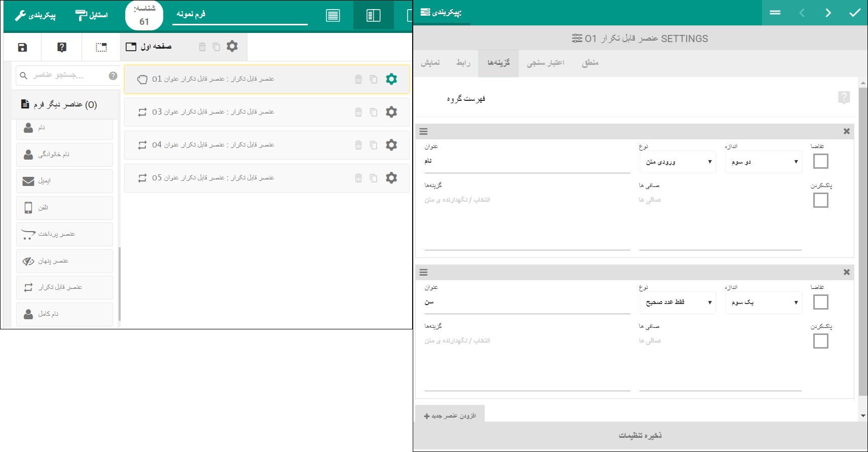868x452 pixels.
Task: Add the عنصر پرداخت element from the sidebar
Action: (64, 234)
